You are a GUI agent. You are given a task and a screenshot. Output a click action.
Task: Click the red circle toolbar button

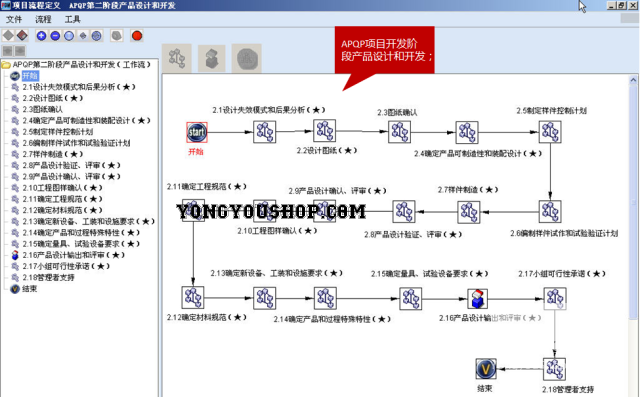coord(137,36)
